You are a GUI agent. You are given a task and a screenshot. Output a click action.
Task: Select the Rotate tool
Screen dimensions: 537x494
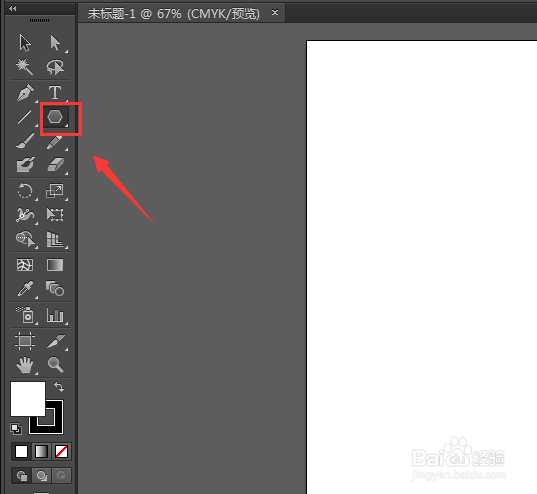[25, 191]
